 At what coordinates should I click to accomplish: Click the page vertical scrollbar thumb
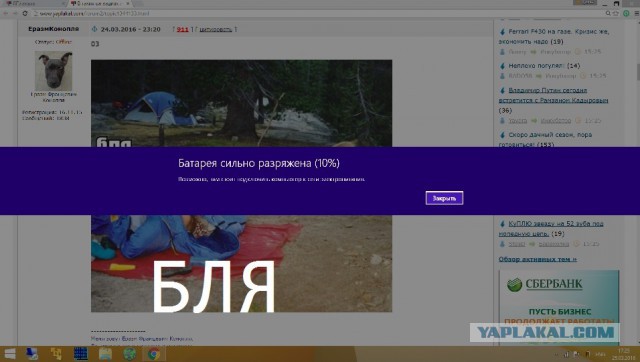(x=637, y=72)
